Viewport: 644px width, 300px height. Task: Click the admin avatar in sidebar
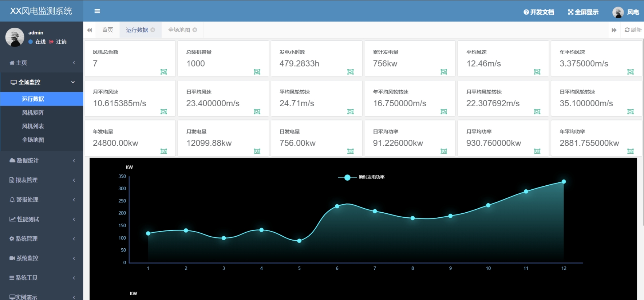pos(15,37)
